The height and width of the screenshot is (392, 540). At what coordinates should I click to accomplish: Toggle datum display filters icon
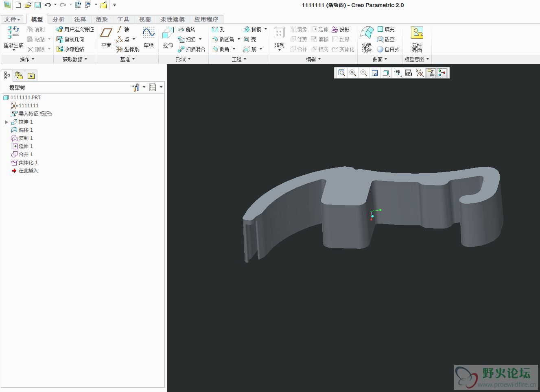[x=420, y=73]
